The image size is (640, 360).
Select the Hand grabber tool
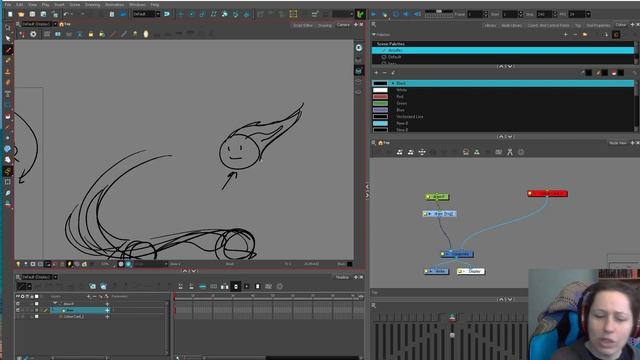8,160
